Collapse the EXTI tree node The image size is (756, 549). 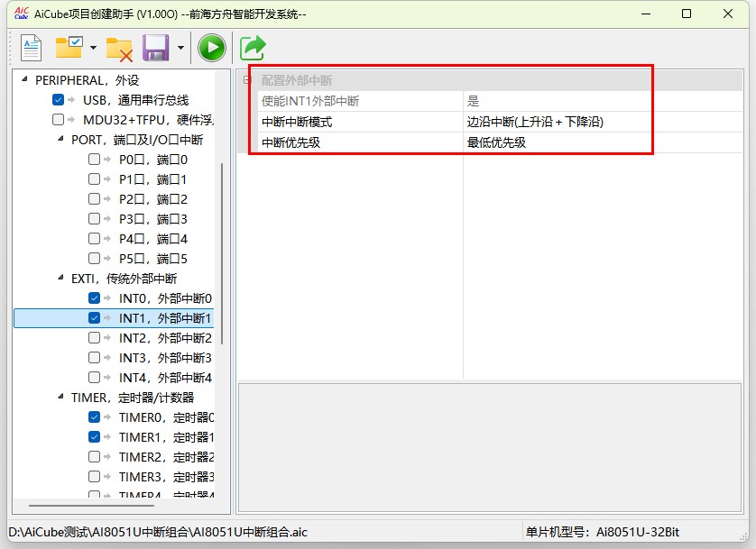(x=60, y=278)
